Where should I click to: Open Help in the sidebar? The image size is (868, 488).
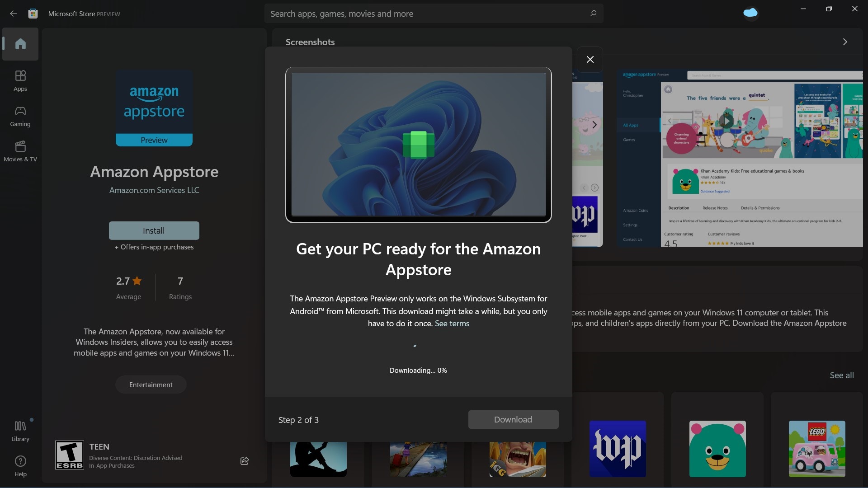[x=20, y=466]
